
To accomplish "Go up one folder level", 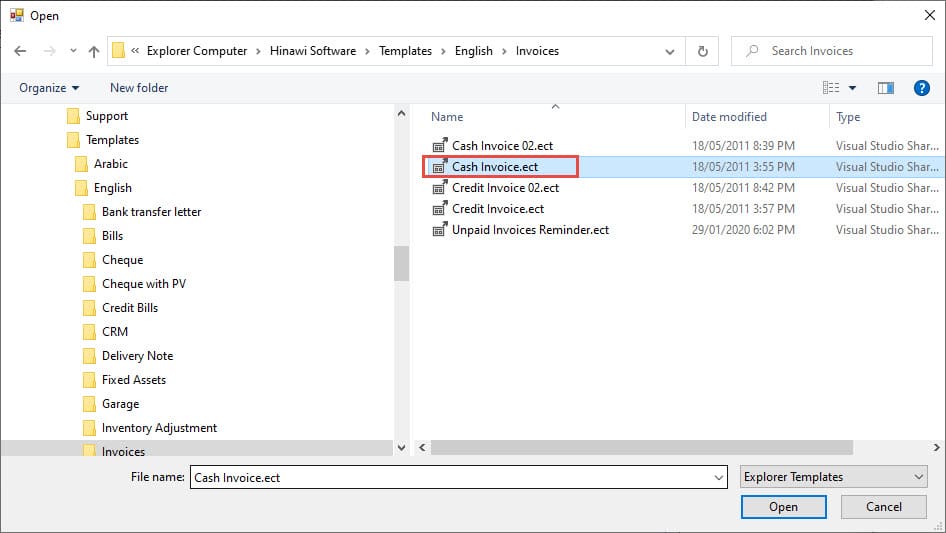I will [94, 51].
